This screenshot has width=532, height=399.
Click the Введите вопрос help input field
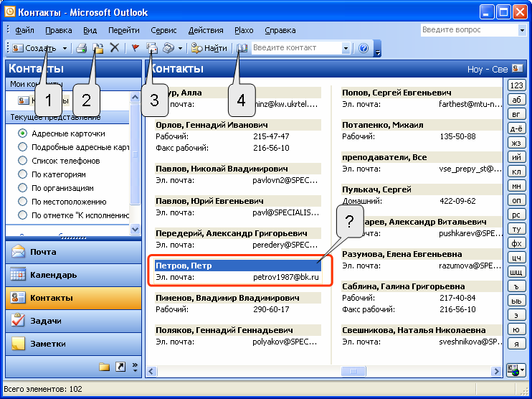(469, 30)
